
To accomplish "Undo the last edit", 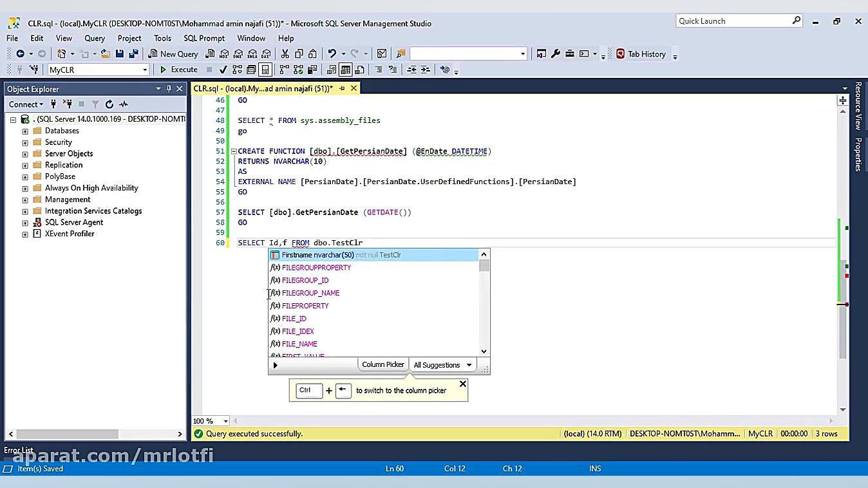I will click(x=332, y=54).
